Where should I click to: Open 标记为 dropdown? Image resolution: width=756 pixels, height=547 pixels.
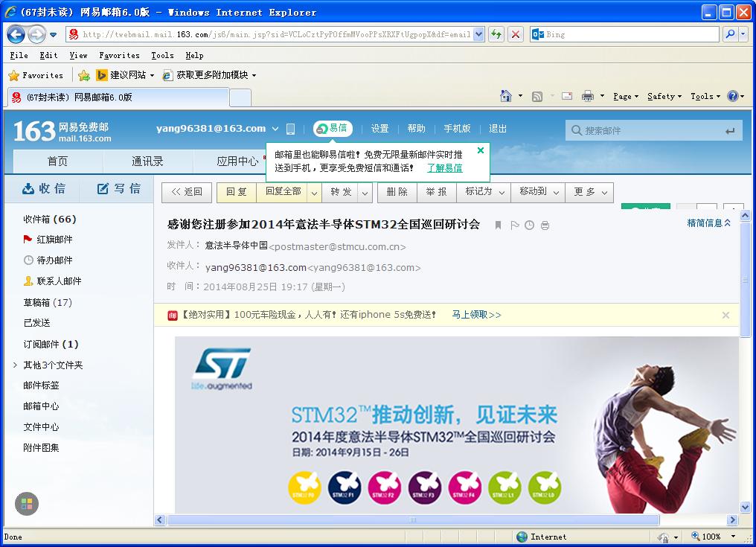coord(484,193)
